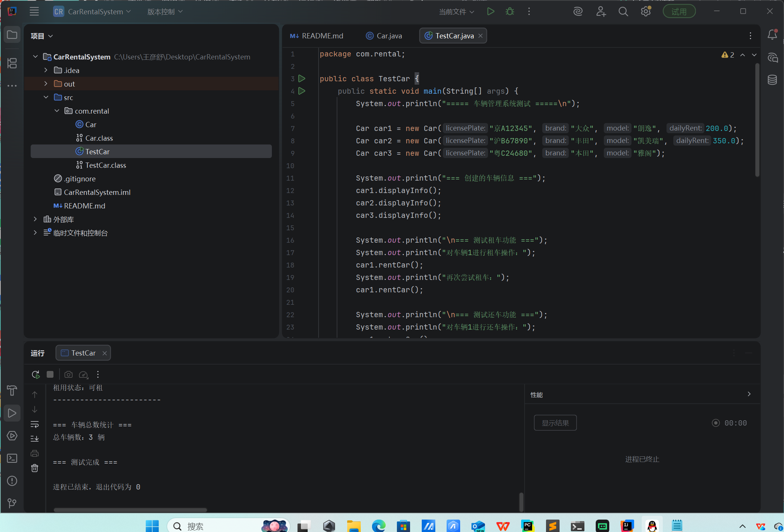Open the Database tool window icon

[x=772, y=80]
